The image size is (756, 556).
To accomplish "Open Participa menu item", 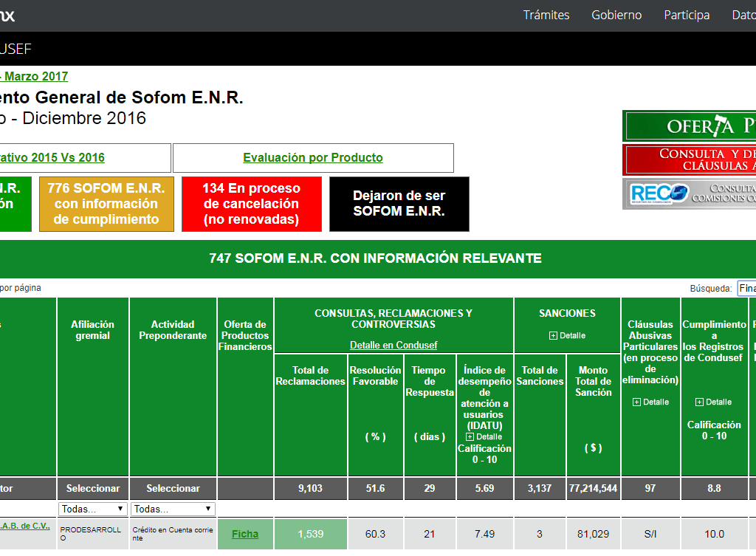I will [x=687, y=15].
